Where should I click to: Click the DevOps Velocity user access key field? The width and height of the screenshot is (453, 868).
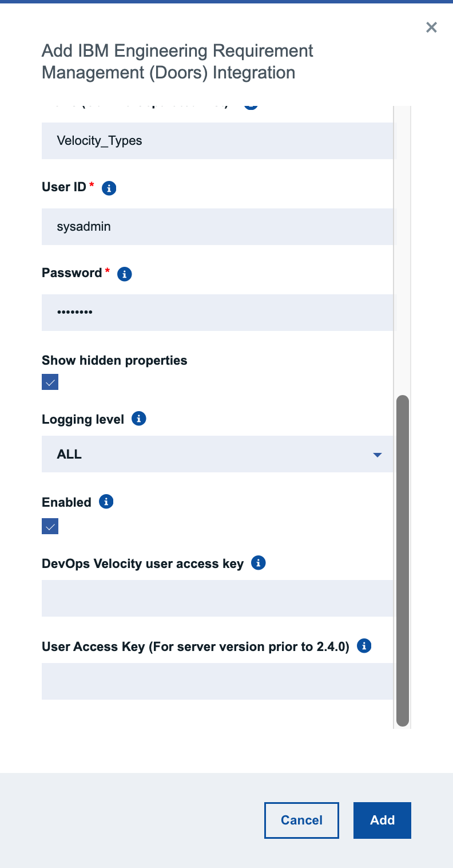[218, 598]
